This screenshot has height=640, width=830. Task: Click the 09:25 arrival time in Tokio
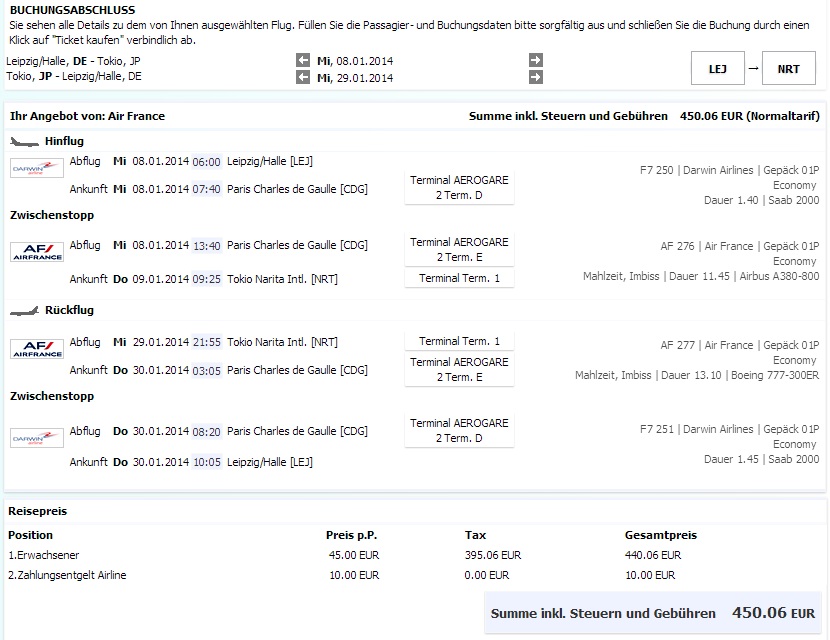click(206, 279)
